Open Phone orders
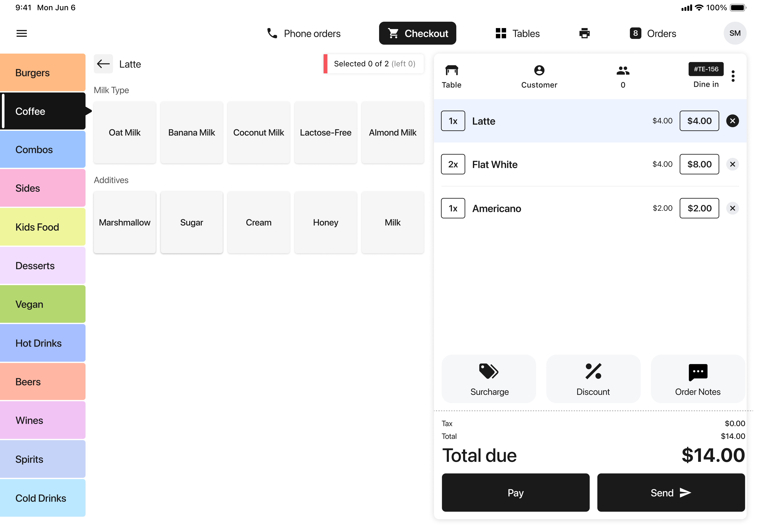Viewport: 762px width, 532px height. pos(304,34)
